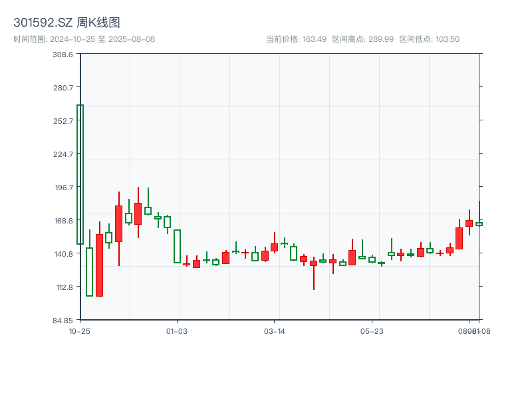Click the 140.8 y-axis label

pyautogui.click(x=64, y=254)
